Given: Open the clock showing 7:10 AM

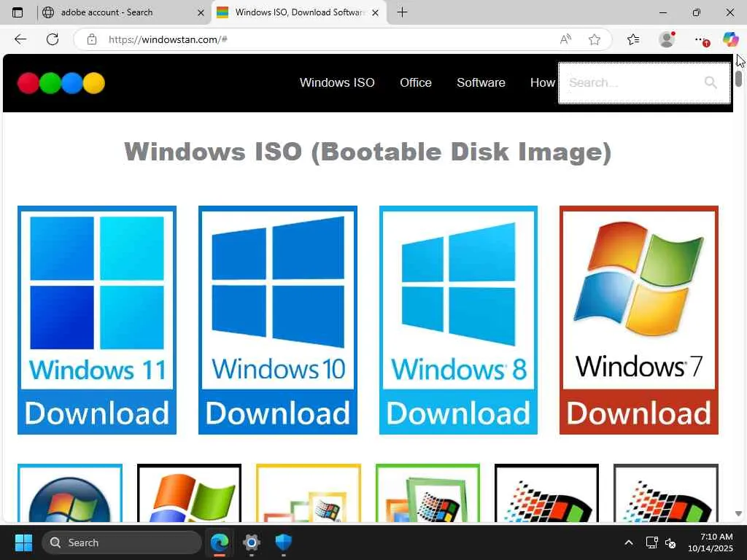Looking at the screenshot, I should coord(711,542).
